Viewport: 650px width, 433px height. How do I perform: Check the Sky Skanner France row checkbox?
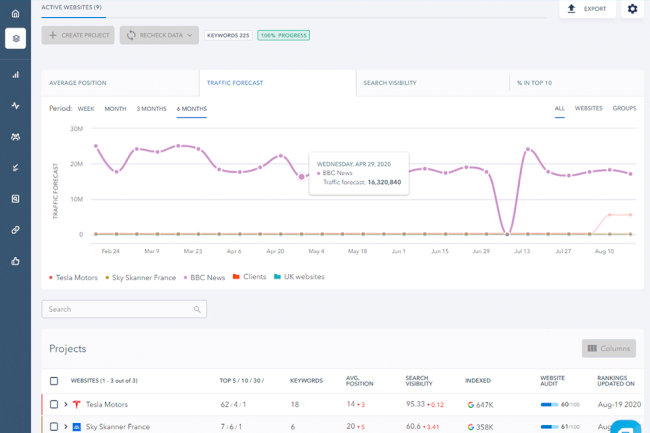tap(54, 427)
